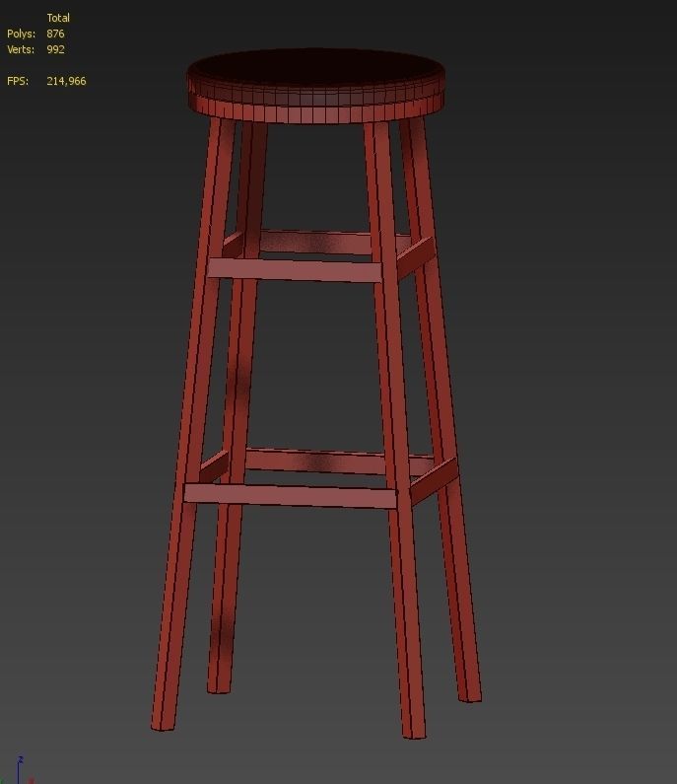
Task: Select the upper front crossbar of stool
Action: (x=295, y=270)
